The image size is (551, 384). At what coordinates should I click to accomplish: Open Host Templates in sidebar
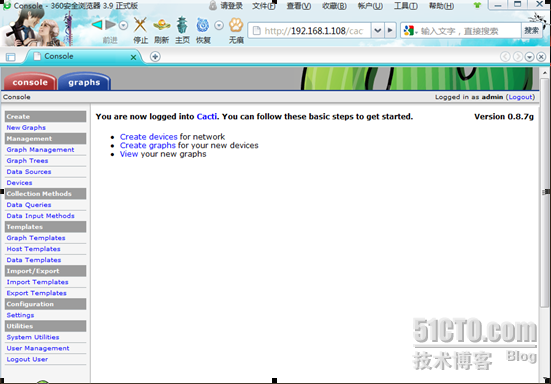coord(33,249)
